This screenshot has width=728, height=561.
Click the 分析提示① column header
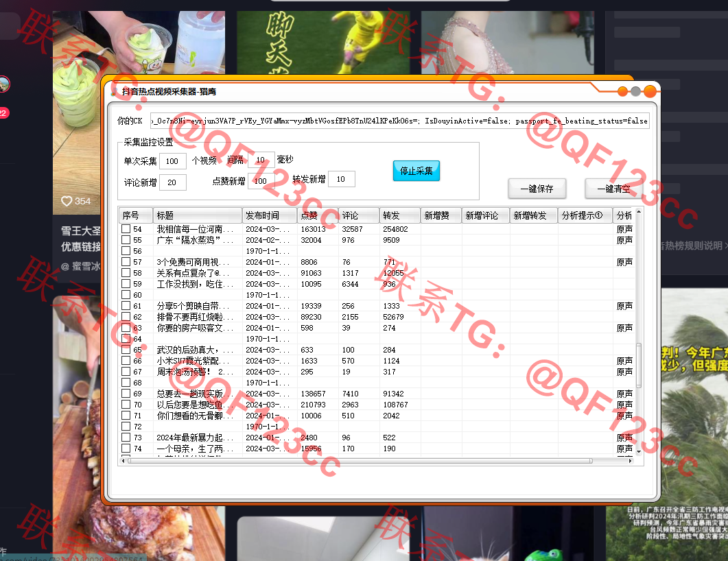point(585,215)
